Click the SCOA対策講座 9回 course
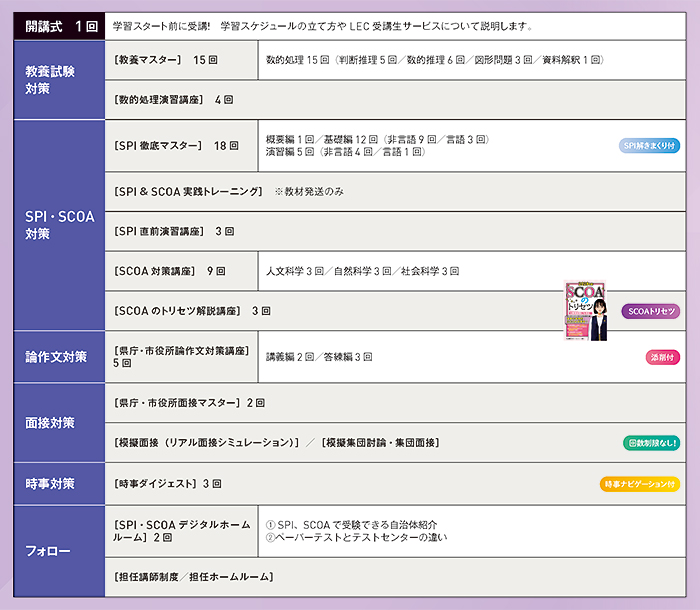Screen dimensions: 700x610 tap(170, 271)
